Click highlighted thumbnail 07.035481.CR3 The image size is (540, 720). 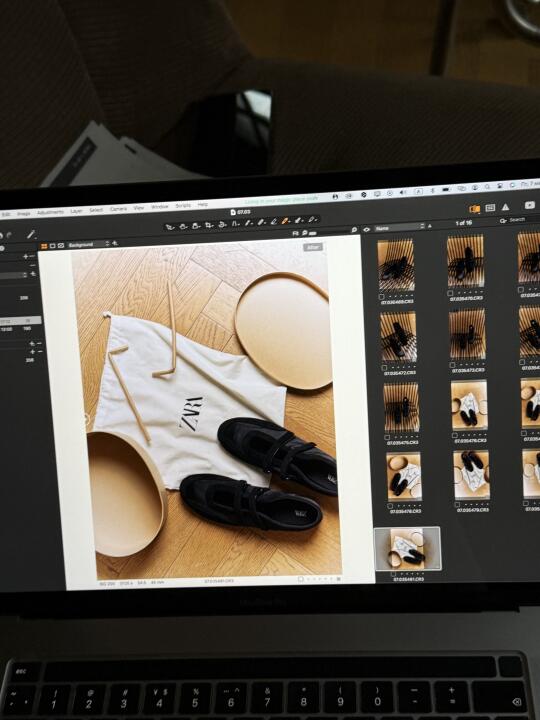pyautogui.click(x=407, y=548)
